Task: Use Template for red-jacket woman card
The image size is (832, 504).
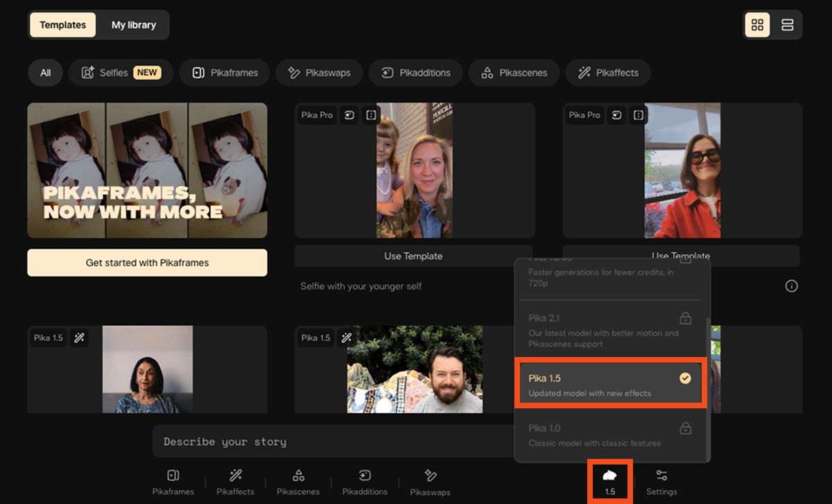Action: 681,256
